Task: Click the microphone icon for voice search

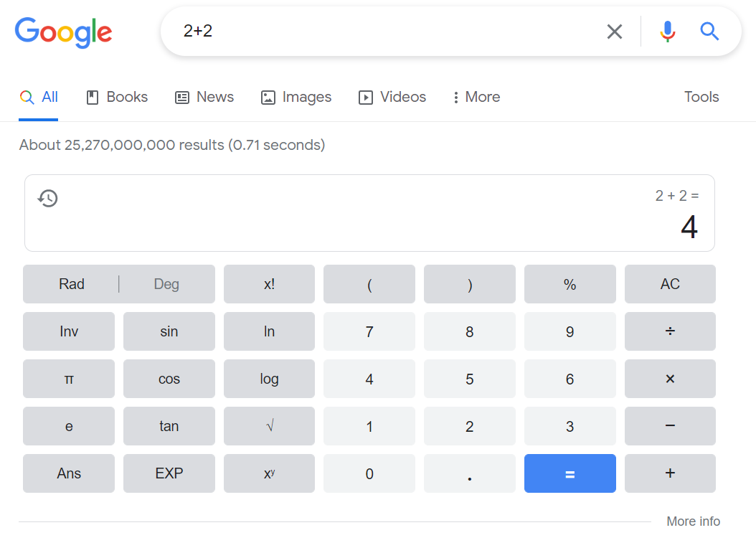Action: [667, 32]
